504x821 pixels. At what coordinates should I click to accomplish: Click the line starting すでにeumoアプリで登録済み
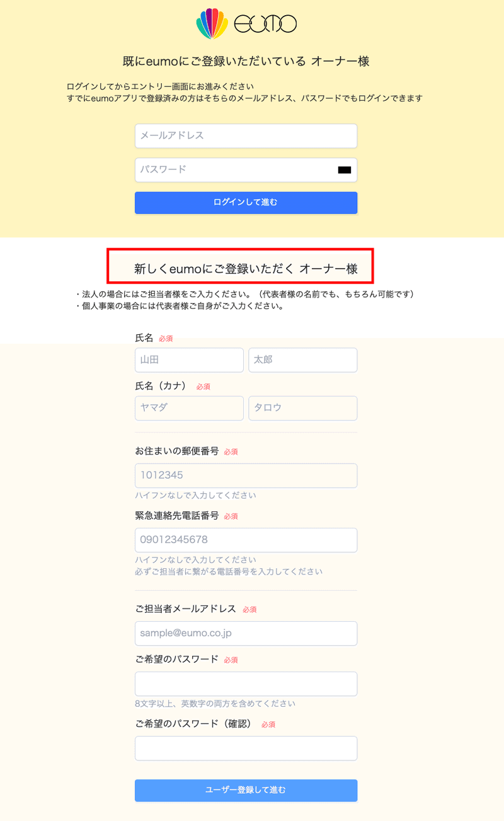(x=244, y=98)
